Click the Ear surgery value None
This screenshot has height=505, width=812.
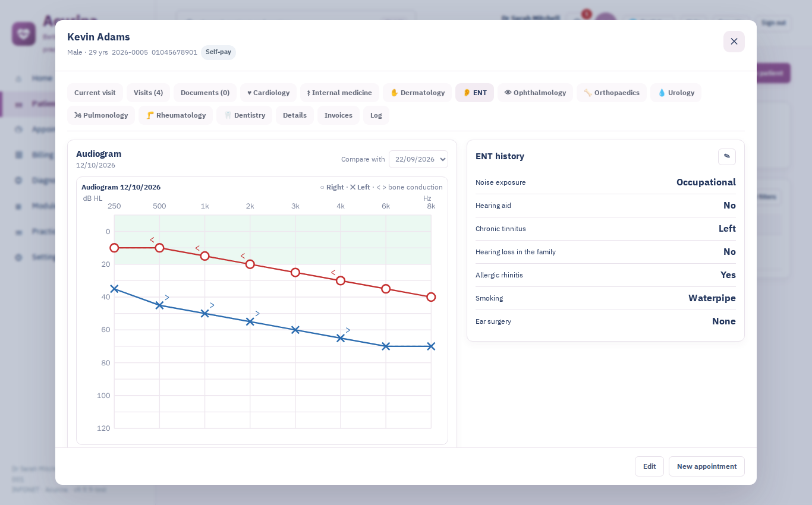point(724,321)
